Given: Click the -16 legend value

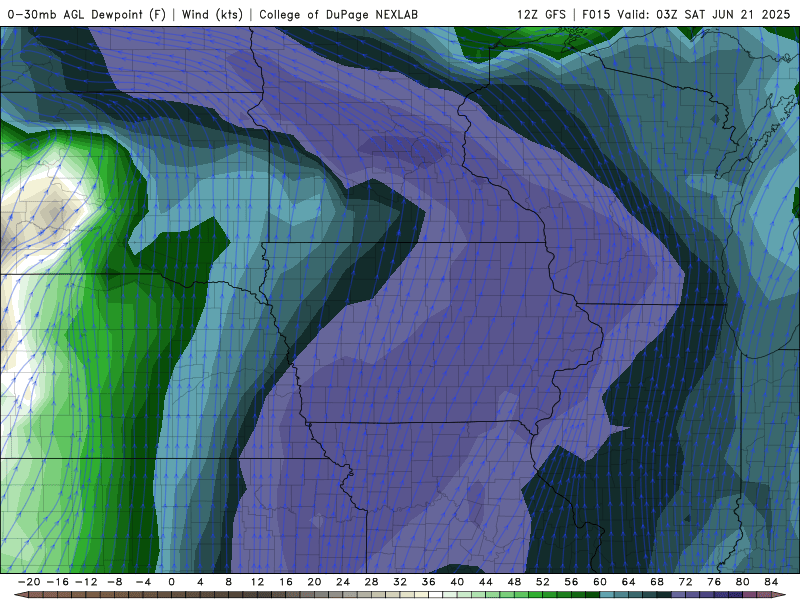Looking at the screenshot, I should [x=57, y=582].
